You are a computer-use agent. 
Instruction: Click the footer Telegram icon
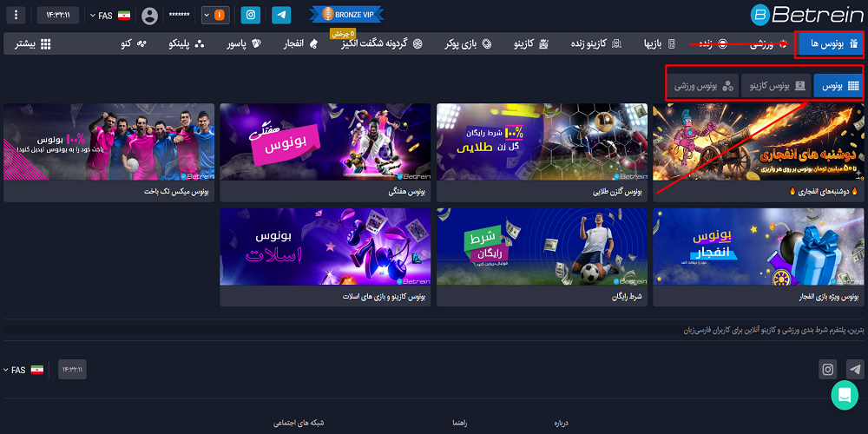point(855,370)
